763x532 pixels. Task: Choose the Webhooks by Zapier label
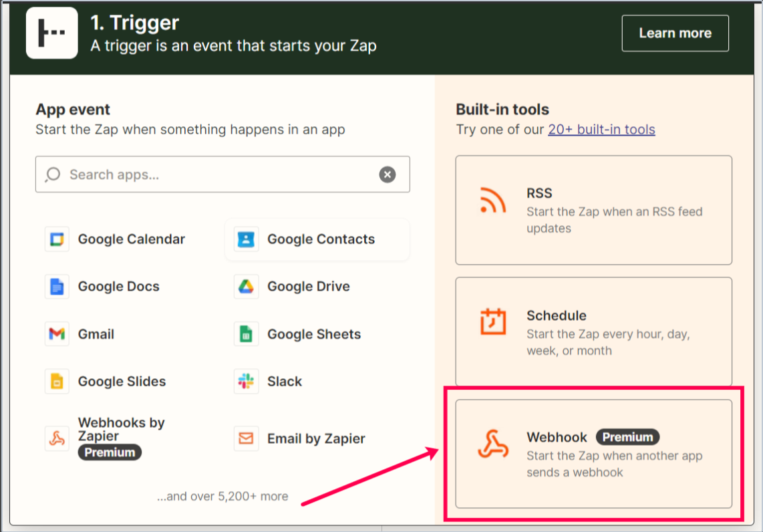pyautogui.click(x=122, y=429)
